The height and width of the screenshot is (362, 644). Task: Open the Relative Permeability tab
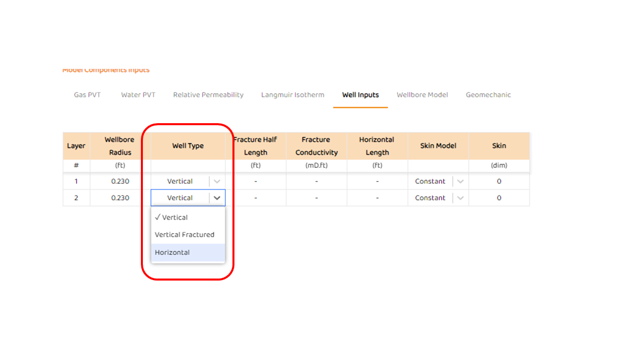[x=208, y=95]
